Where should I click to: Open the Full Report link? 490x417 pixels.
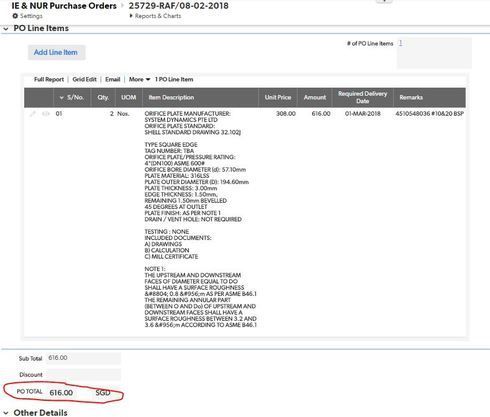point(49,79)
